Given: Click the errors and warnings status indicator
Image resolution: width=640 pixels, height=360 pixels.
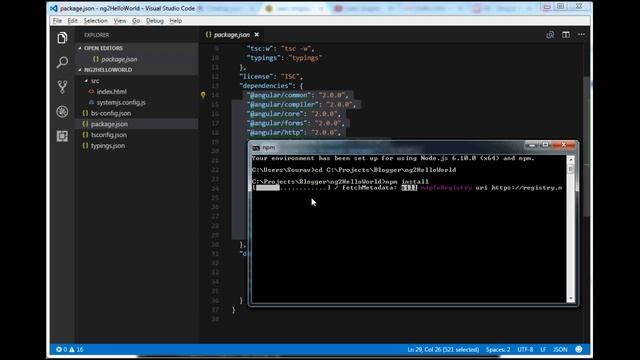Looking at the screenshot, I should [69, 349].
